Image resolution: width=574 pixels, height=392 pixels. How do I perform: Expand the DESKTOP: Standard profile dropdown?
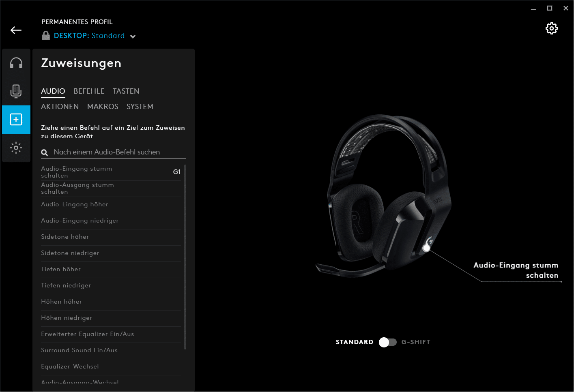point(89,36)
